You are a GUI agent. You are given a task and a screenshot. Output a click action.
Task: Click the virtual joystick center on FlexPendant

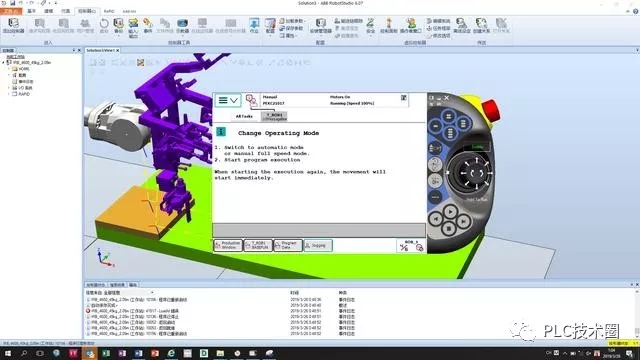[x=476, y=173]
